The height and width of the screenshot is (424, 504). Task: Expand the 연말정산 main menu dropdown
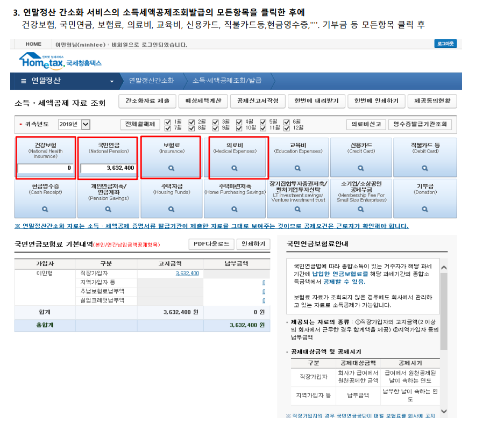[112, 81]
